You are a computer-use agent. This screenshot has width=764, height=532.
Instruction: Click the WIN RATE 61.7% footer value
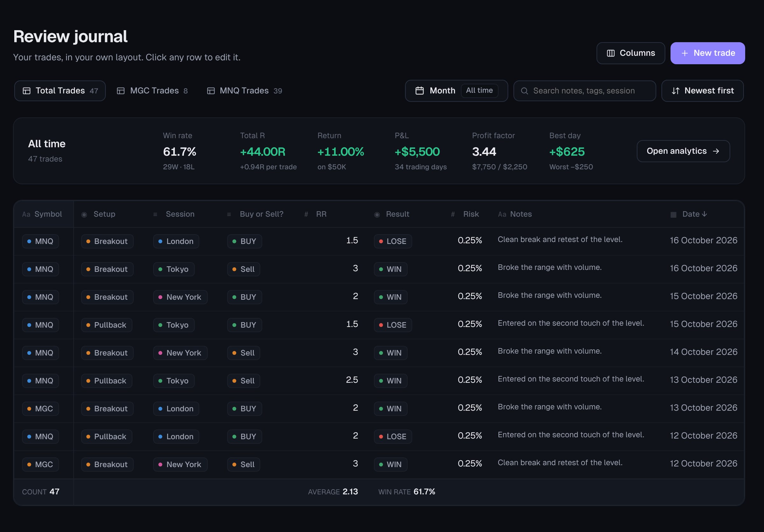point(407,492)
